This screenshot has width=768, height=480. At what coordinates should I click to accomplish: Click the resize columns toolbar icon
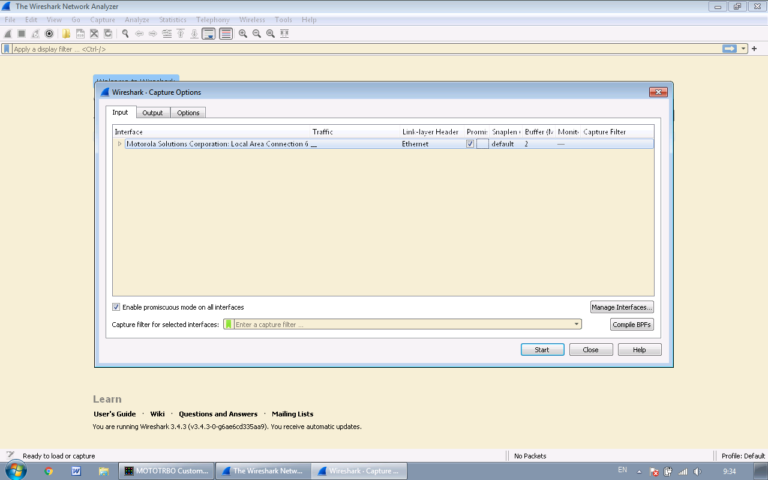tap(285, 33)
